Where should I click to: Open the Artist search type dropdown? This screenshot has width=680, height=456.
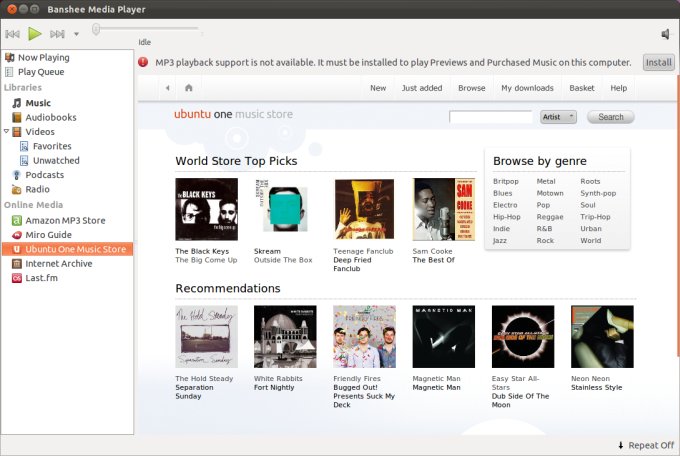[x=558, y=117]
